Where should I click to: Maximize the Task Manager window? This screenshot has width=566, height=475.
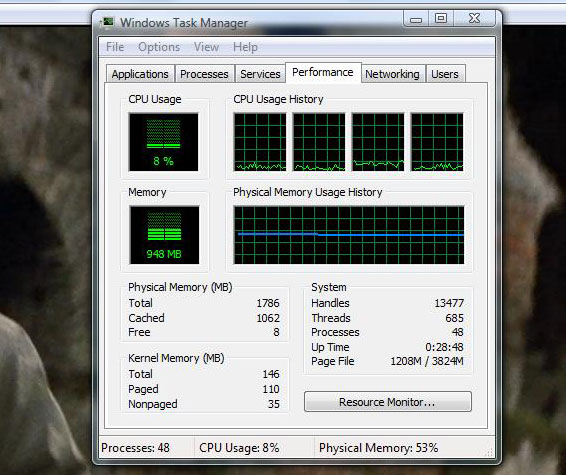441,19
